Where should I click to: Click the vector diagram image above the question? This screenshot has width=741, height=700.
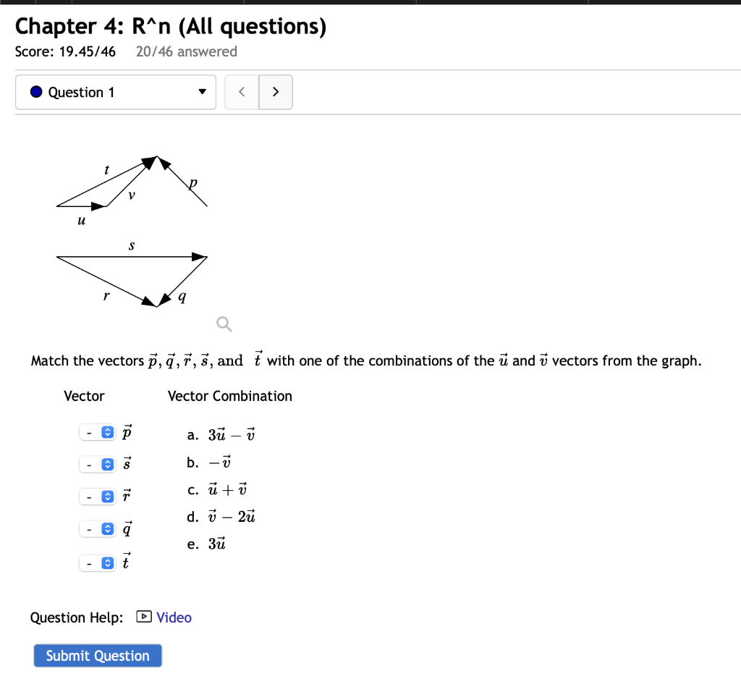[130, 224]
